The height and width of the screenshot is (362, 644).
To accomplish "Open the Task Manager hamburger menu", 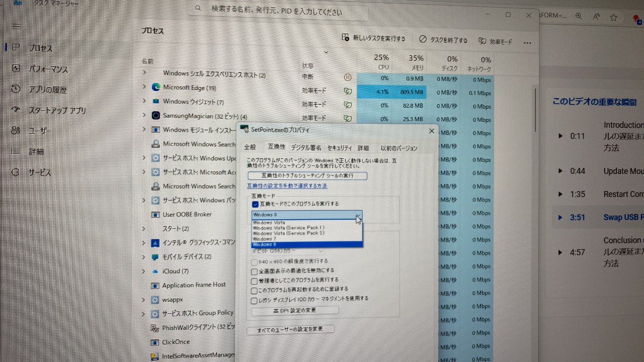I will pyautogui.click(x=17, y=26).
